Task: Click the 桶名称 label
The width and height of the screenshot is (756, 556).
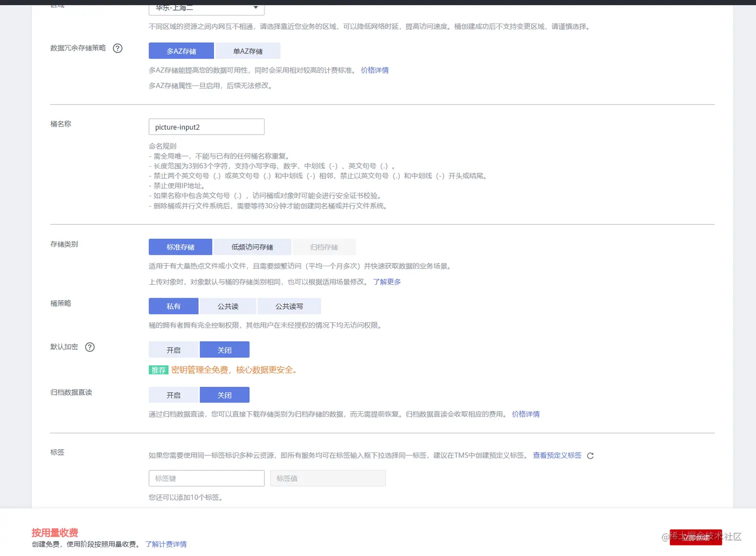Action: coord(60,124)
